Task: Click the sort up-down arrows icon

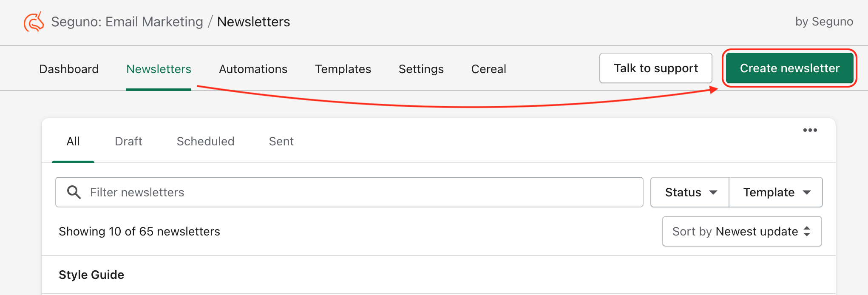Action: (807, 231)
